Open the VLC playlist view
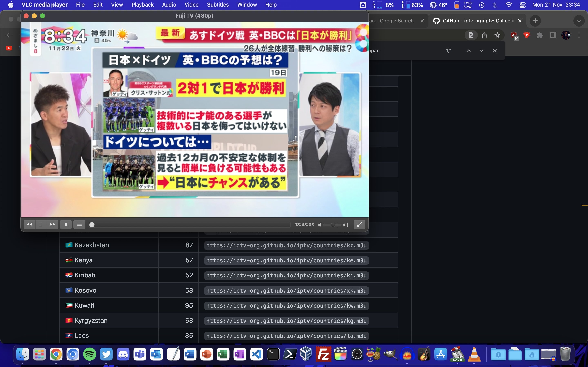 click(x=79, y=224)
